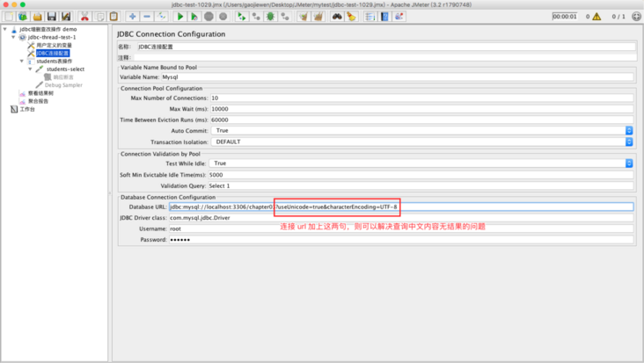This screenshot has width=644, height=363.
Task: Collapse the students表操作 controller node
Action: coord(21,62)
